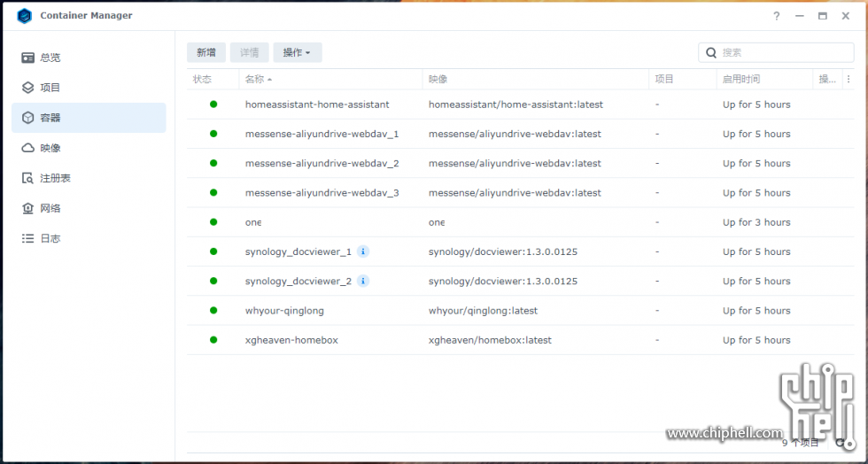
Task: Open the help question mark icon
Action: pyautogui.click(x=777, y=16)
